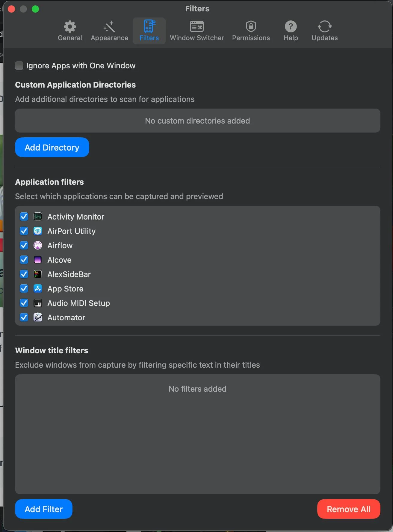Click the Alcove label

click(x=59, y=260)
